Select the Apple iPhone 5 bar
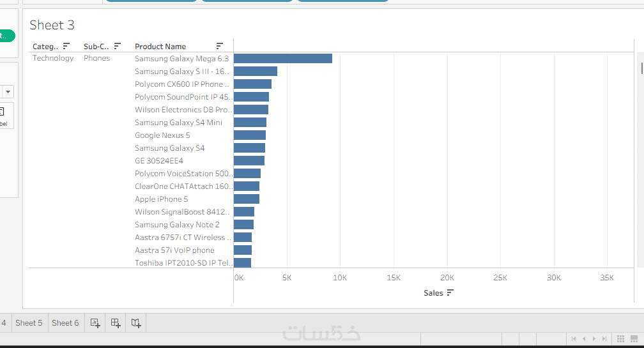 coord(247,199)
